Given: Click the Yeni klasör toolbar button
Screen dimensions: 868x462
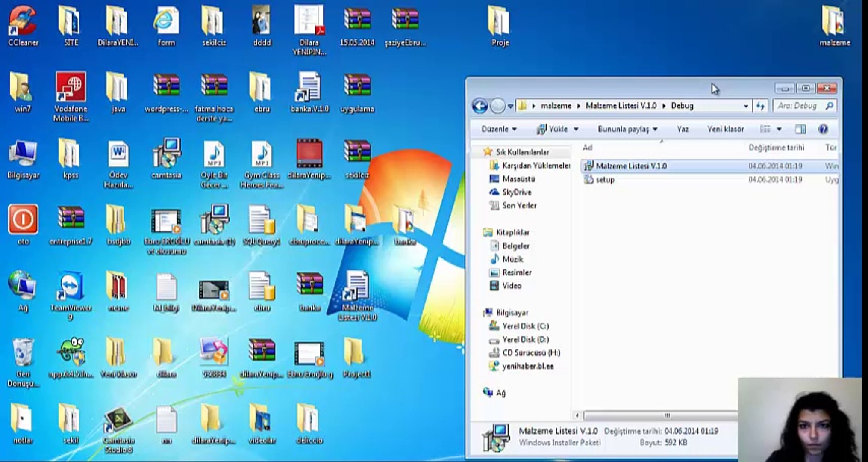Looking at the screenshot, I should click(x=725, y=129).
